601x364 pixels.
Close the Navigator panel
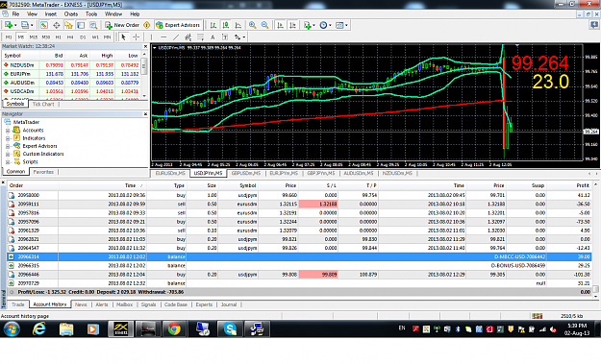coord(145,114)
